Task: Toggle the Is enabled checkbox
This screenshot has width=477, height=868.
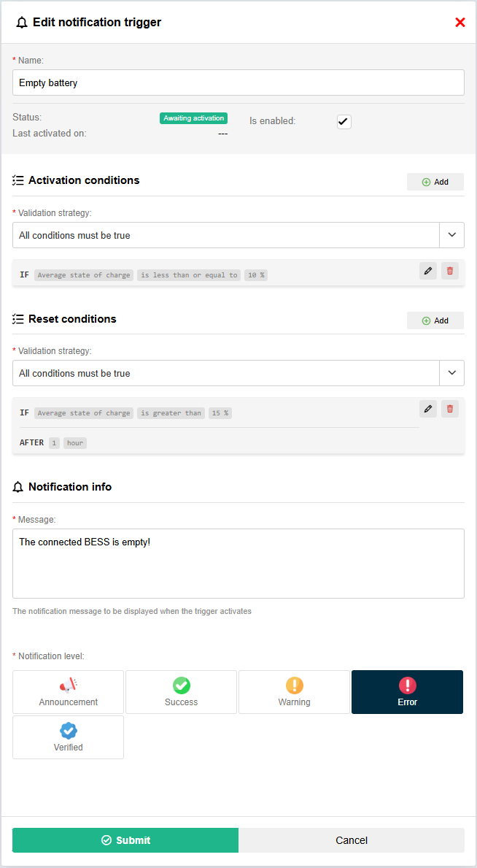Action: click(x=344, y=122)
